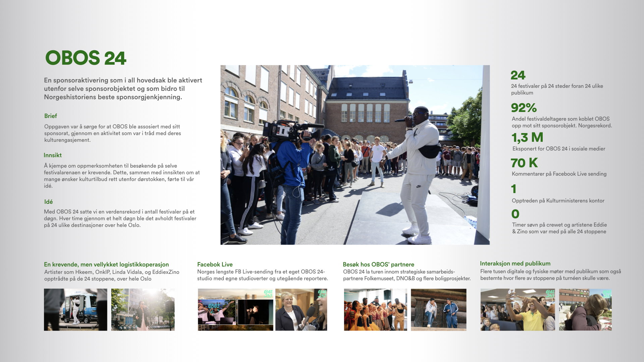Open the thumbnail of performer beside the shuttle bus
This screenshot has height=362, width=644.
[x=75, y=310]
